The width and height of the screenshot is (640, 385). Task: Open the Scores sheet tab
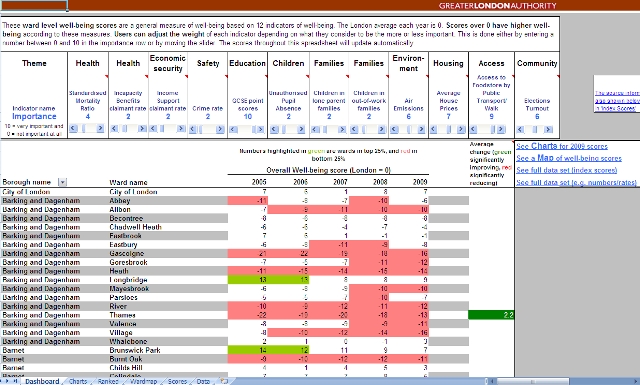tap(177, 381)
